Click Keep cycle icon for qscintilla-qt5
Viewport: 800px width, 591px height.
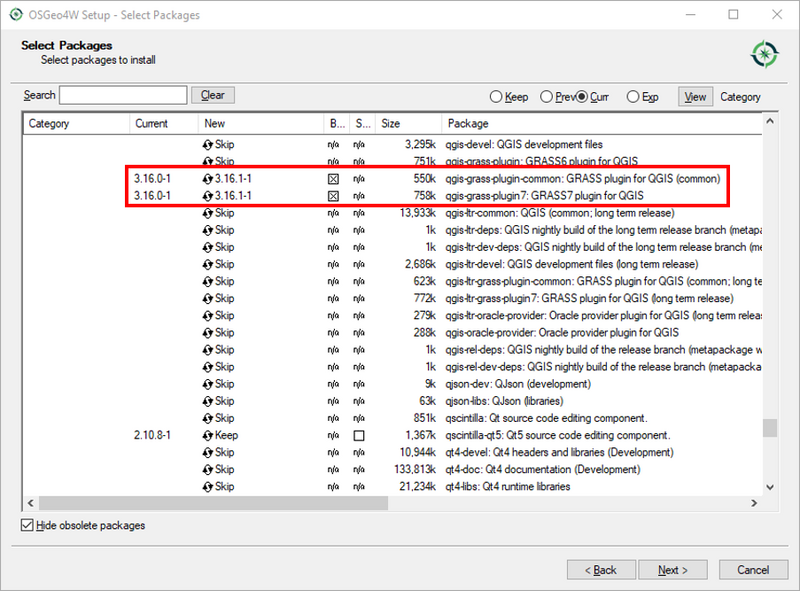[207, 436]
